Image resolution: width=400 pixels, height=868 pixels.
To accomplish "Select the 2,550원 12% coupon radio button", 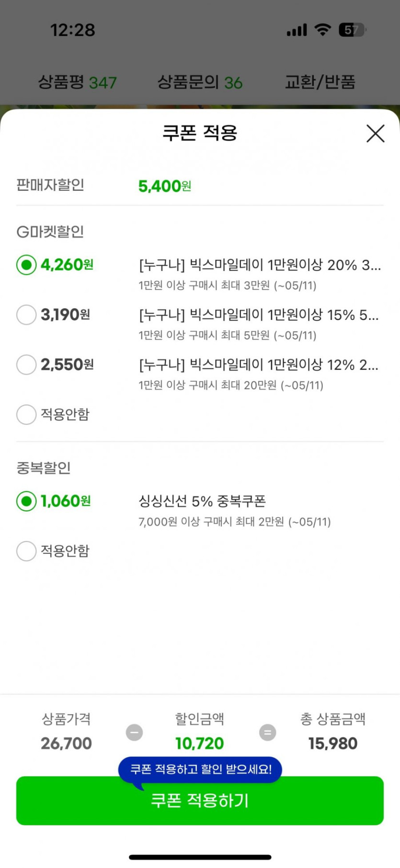I will tap(26, 364).
